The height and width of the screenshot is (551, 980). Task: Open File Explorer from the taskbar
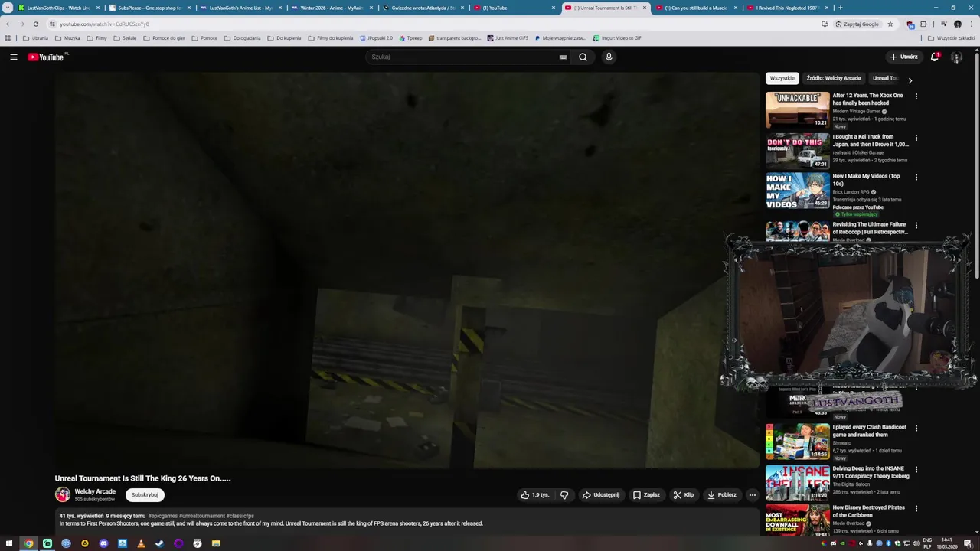[x=216, y=543]
